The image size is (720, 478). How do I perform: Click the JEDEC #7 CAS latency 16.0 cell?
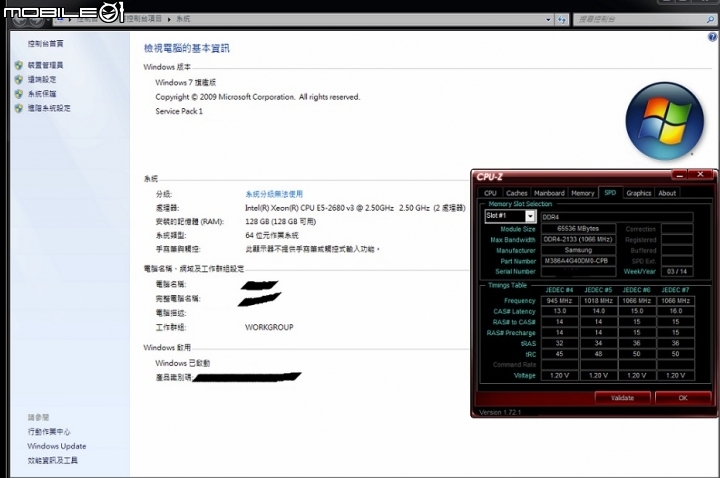pos(675,311)
